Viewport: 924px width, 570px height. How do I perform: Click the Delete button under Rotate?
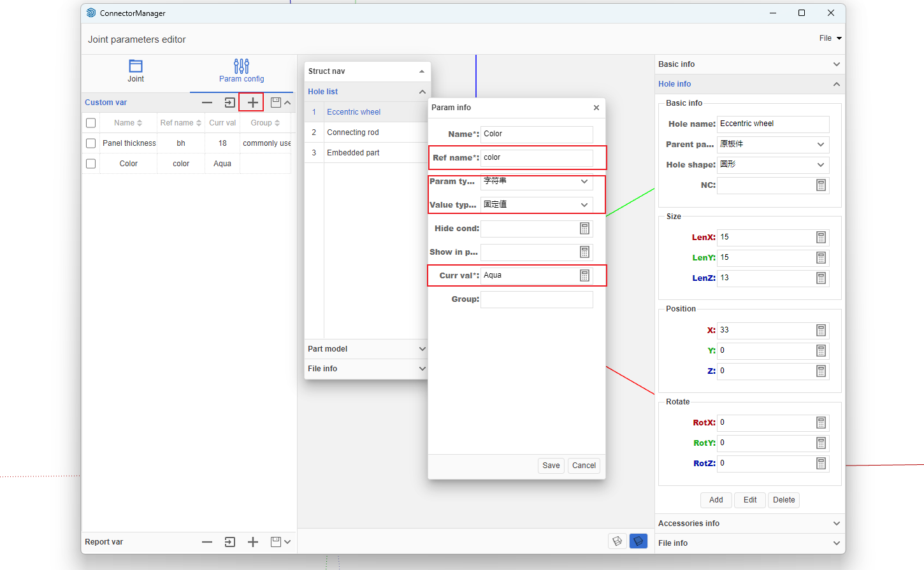[783, 500]
